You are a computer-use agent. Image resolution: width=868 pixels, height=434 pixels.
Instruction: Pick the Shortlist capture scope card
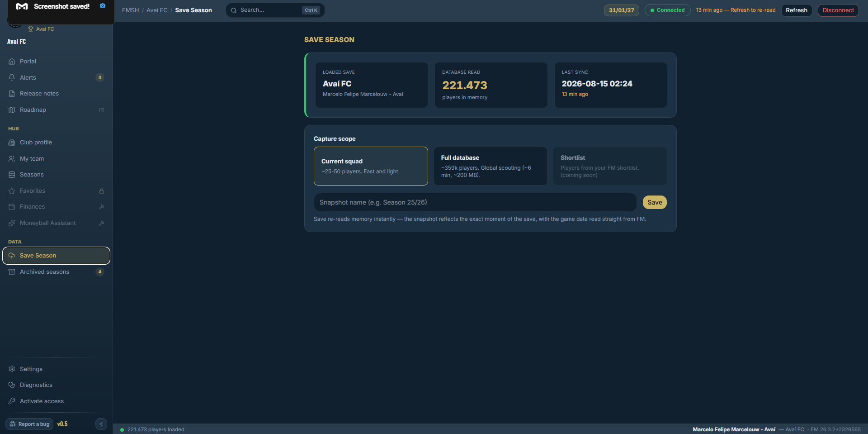(610, 166)
